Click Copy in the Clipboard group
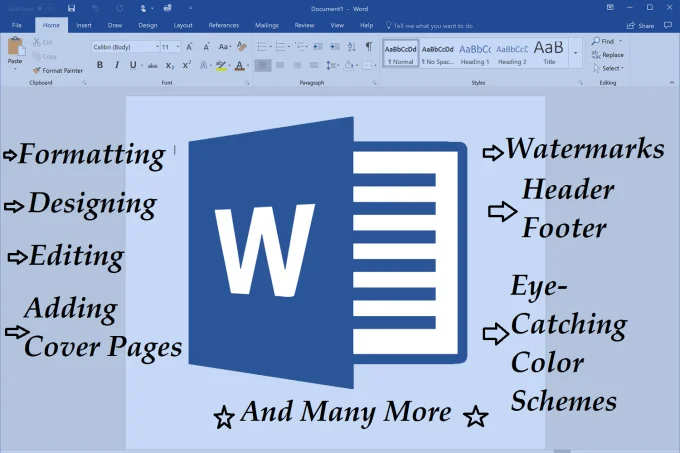 coord(44,56)
